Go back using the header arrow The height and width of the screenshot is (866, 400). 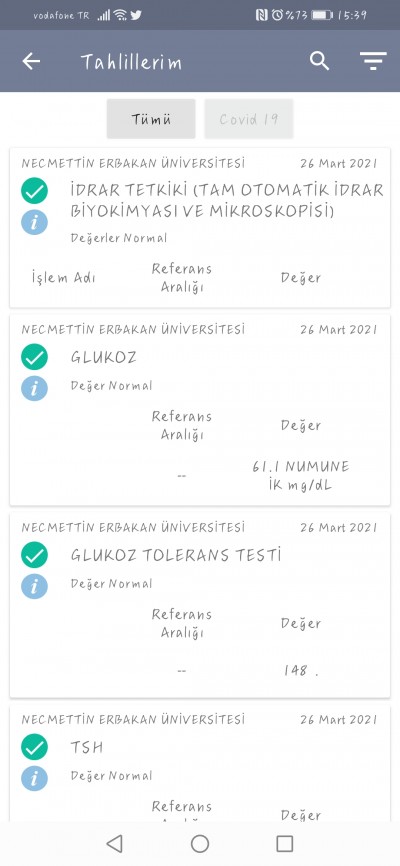[x=31, y=61]
